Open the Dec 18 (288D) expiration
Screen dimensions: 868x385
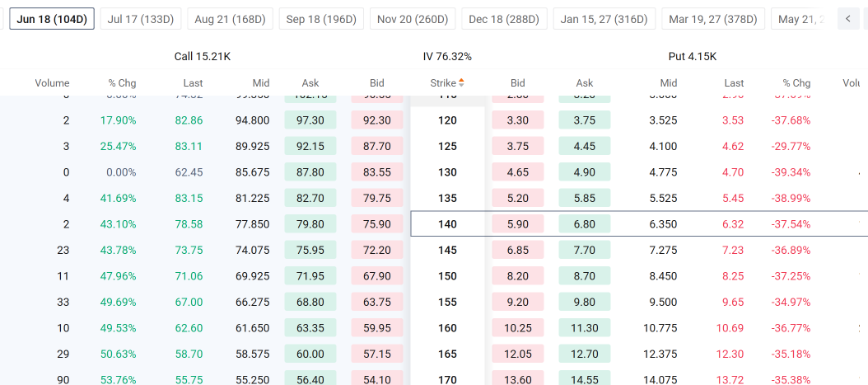coord(504,19)
